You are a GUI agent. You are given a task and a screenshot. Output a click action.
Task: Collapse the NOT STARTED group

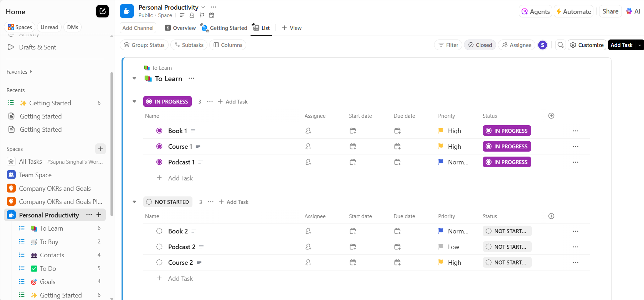click(134, 202)
